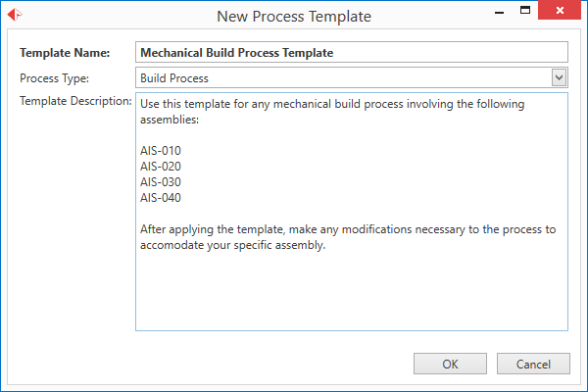
Task: Maximize the New Process Template dialog
Action: (x=526, y=14)
